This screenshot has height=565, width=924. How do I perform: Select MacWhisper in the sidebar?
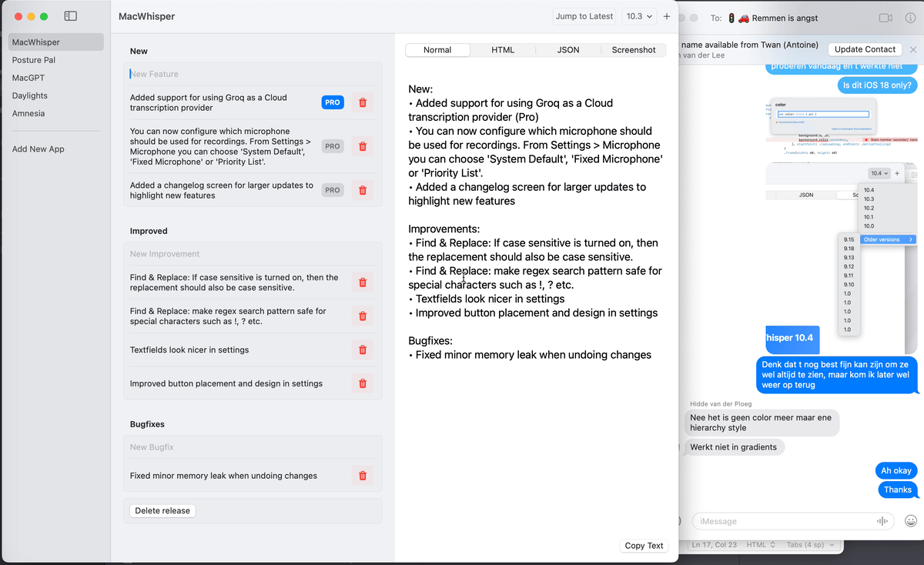coord(55,42)
